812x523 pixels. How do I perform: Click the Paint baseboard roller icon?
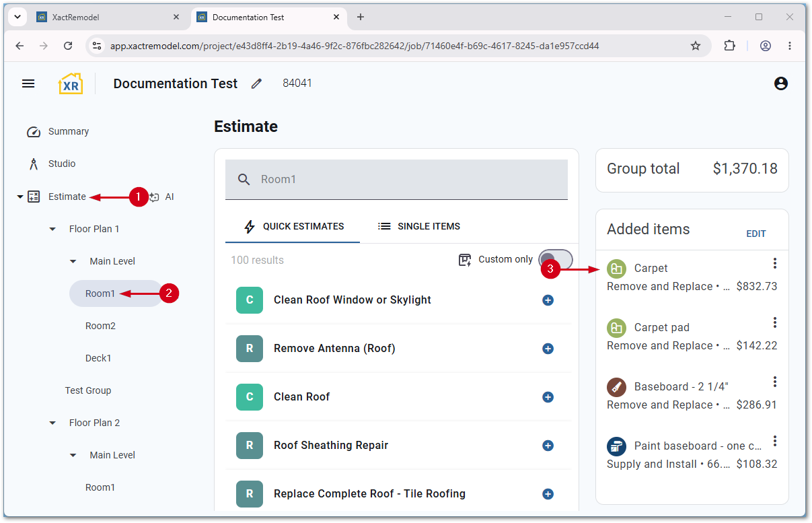[616, 446]
